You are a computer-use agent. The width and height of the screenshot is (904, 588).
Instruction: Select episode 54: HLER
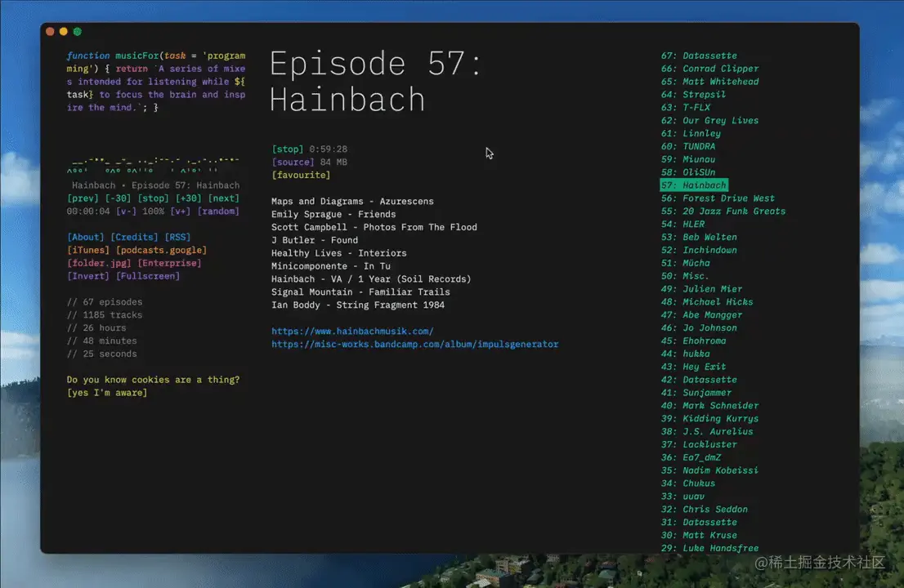click(682, 224)
